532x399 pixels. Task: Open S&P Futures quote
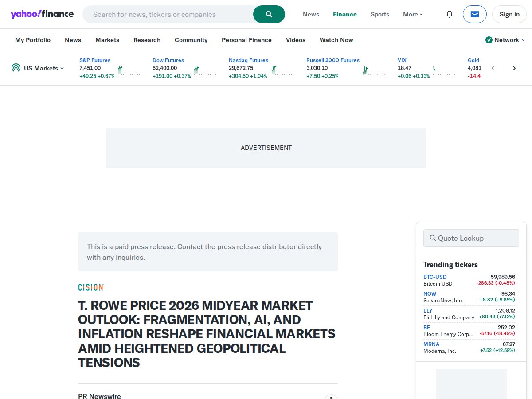tap(95, 60)
